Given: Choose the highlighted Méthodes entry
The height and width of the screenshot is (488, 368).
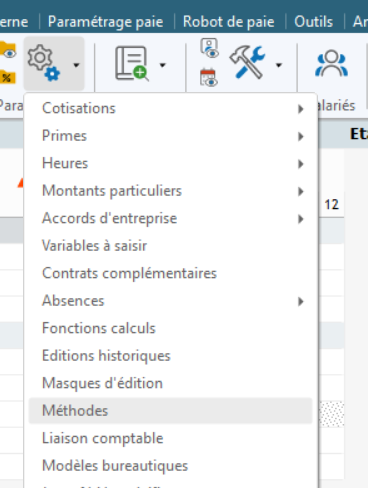Looking at the screenshot, I should tap(170, 411).
